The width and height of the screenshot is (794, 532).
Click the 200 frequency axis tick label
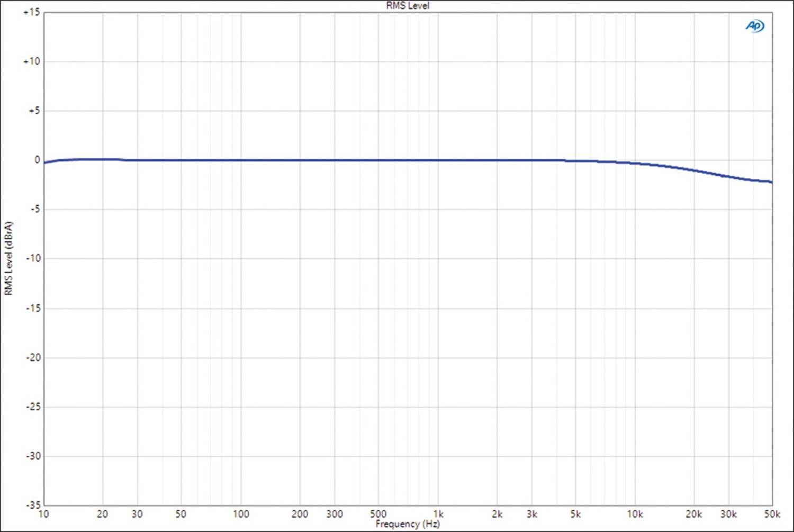point(300,514)
